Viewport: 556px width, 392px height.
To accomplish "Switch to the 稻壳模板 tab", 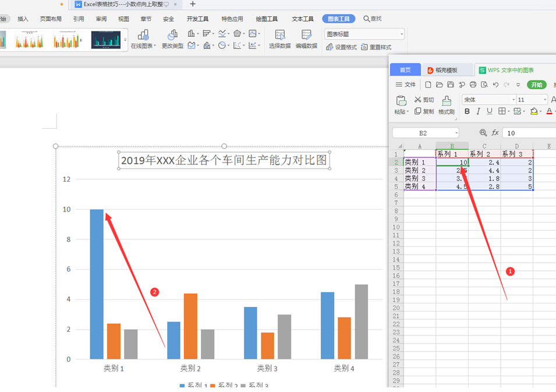I will click(448, 69).
